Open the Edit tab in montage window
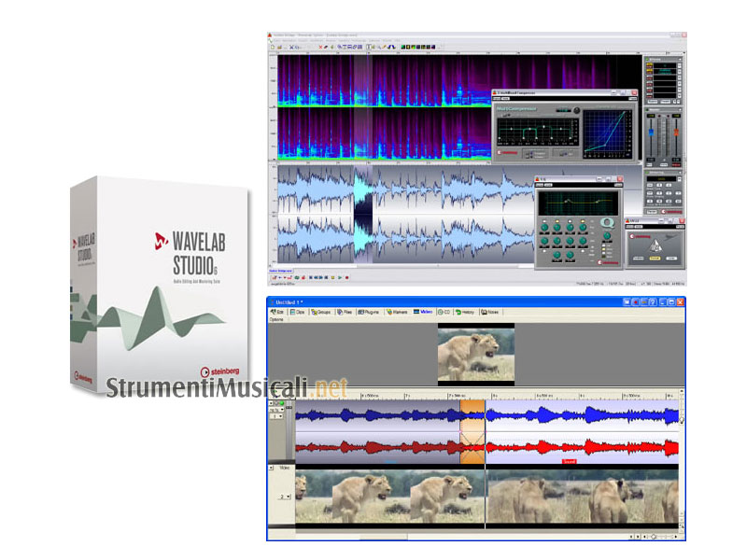 click(278, 312)
